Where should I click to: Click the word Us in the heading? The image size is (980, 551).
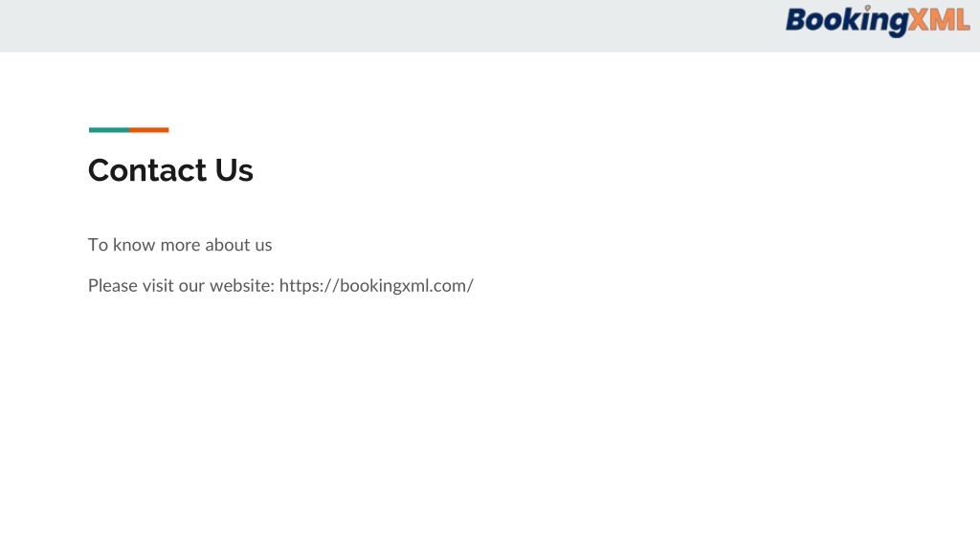(x=234, y=170)
